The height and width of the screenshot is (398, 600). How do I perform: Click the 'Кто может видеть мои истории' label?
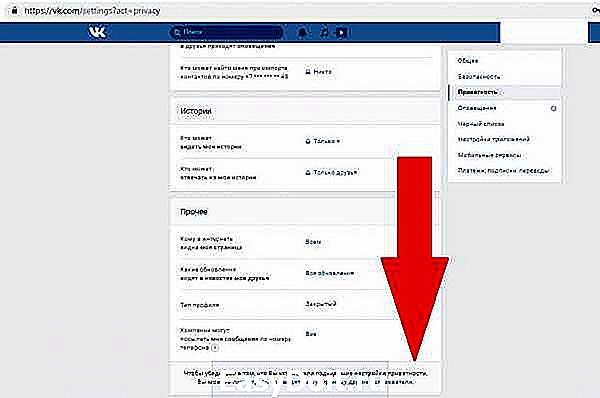tap(211, 142)
